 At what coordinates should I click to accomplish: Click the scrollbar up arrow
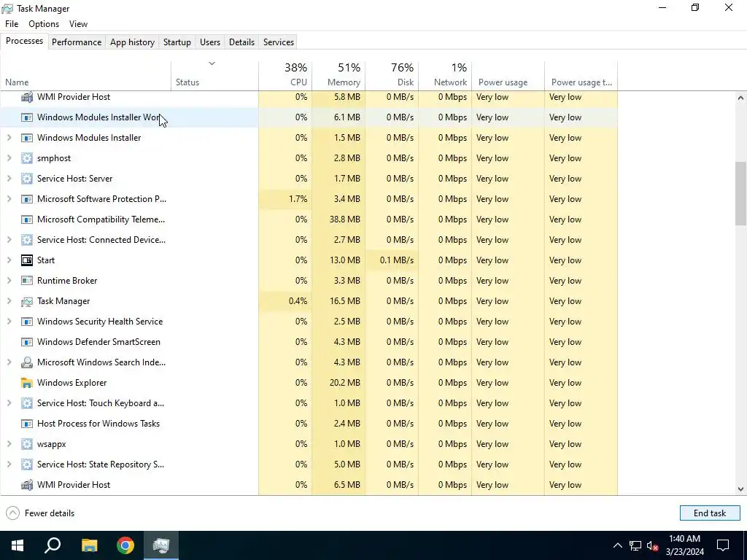click(x=740, y=98)
